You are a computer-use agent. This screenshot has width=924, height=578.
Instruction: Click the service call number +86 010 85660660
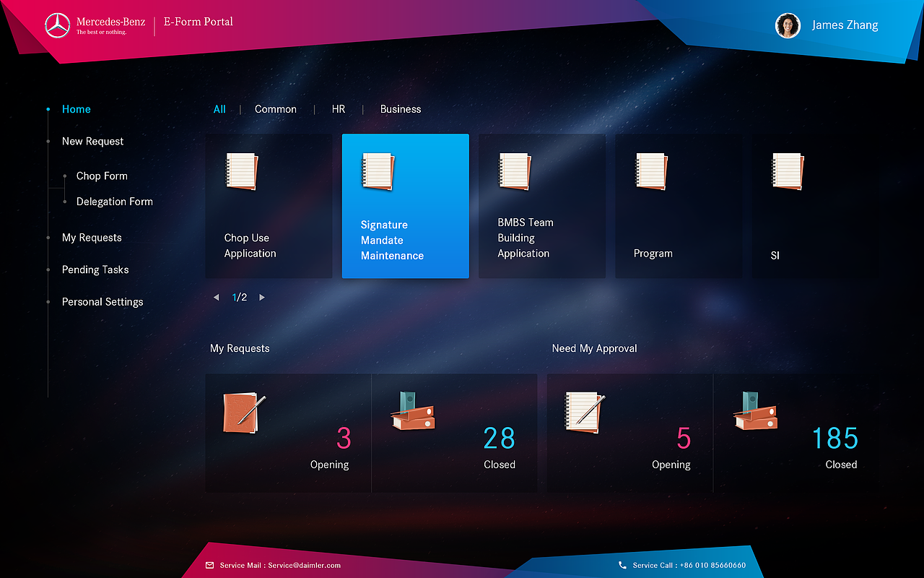click(x=713, y=565)
